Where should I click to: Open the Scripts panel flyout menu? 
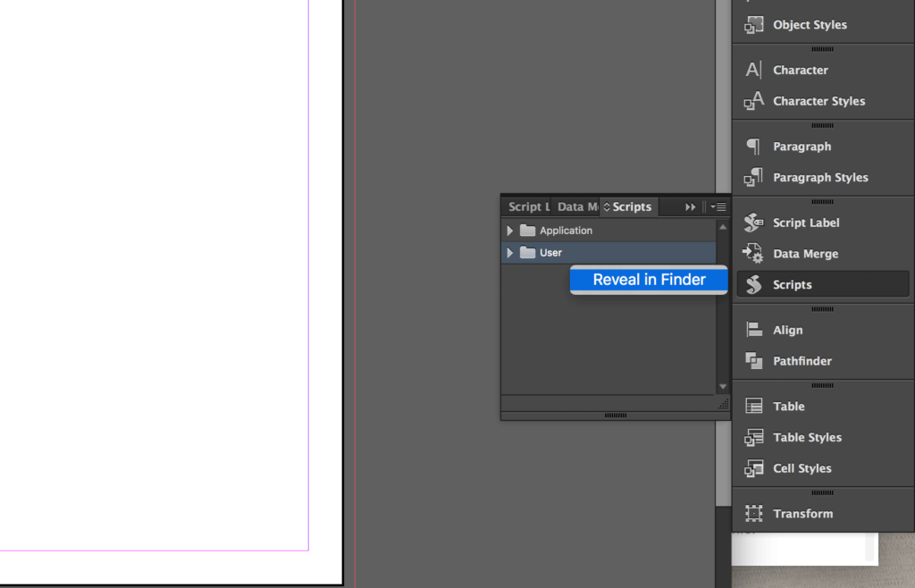719,206
